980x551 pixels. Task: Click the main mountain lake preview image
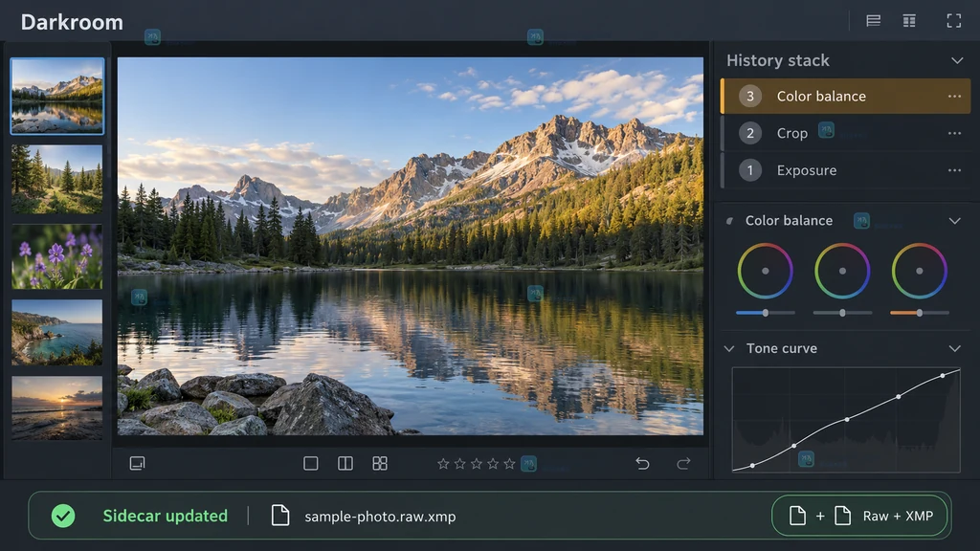pos(410,246)
